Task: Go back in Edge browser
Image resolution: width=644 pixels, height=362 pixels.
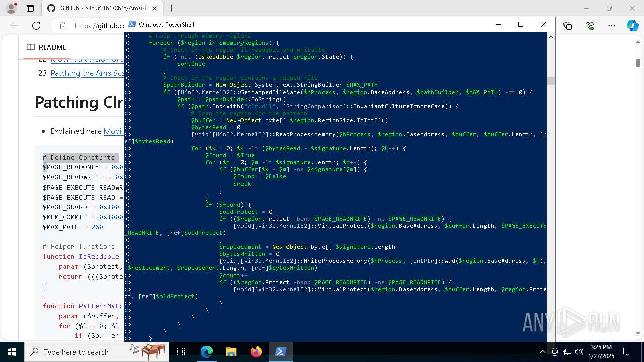Action: 14,26
